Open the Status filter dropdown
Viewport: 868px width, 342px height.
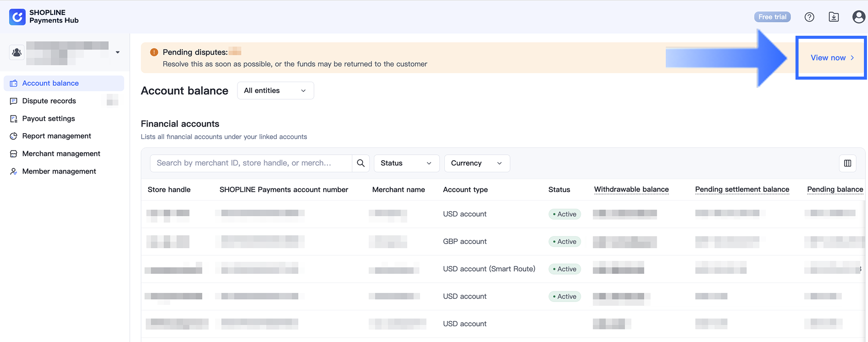406,163
